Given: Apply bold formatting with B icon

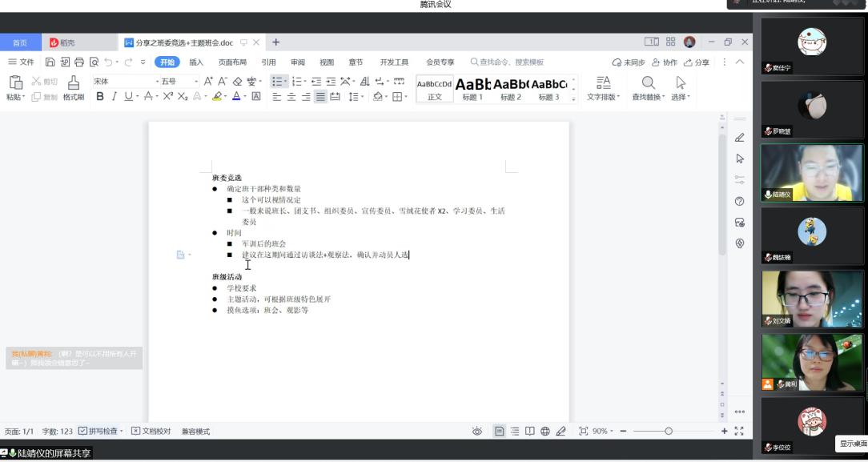Looking at the screenshot, I should coord(100,97).
